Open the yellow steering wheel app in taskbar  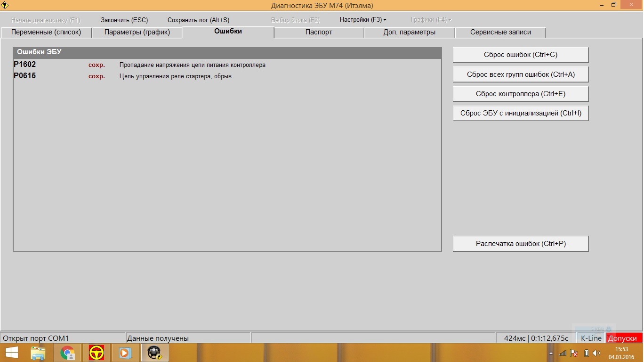97,353
